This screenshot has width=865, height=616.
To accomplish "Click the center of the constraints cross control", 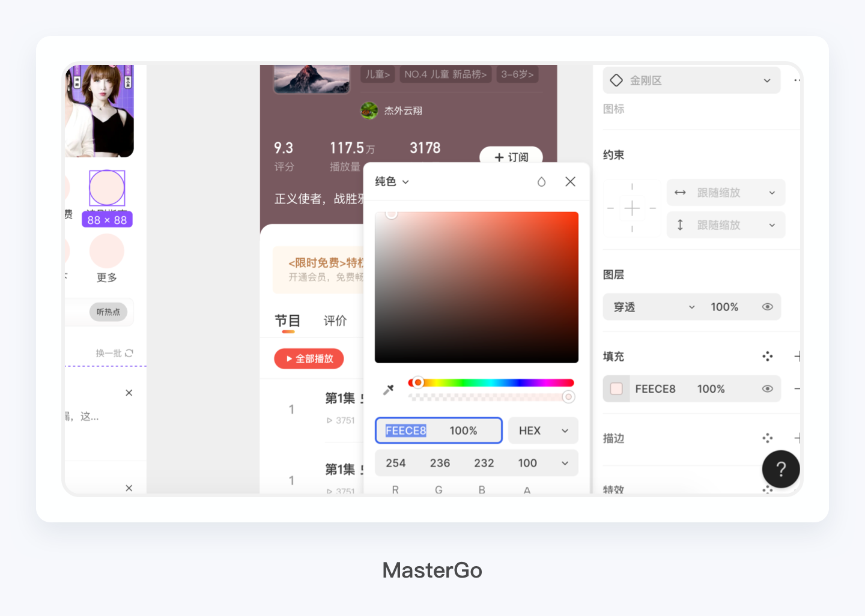I will [x=632, y=208].
